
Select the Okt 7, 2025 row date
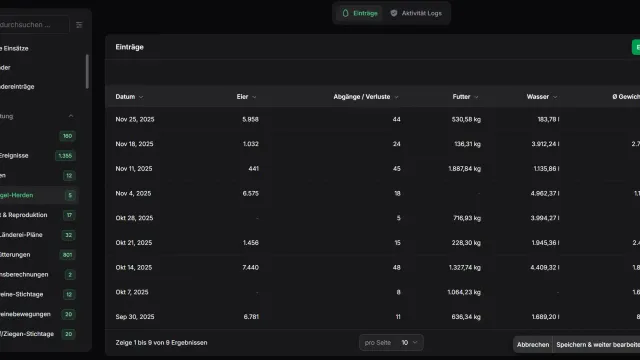tap(132, 292)
